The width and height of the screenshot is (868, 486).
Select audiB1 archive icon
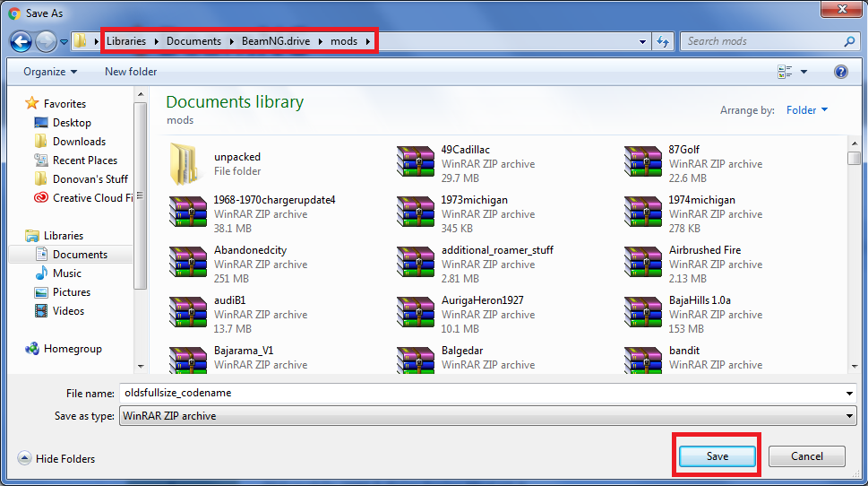tap(188, 312)
